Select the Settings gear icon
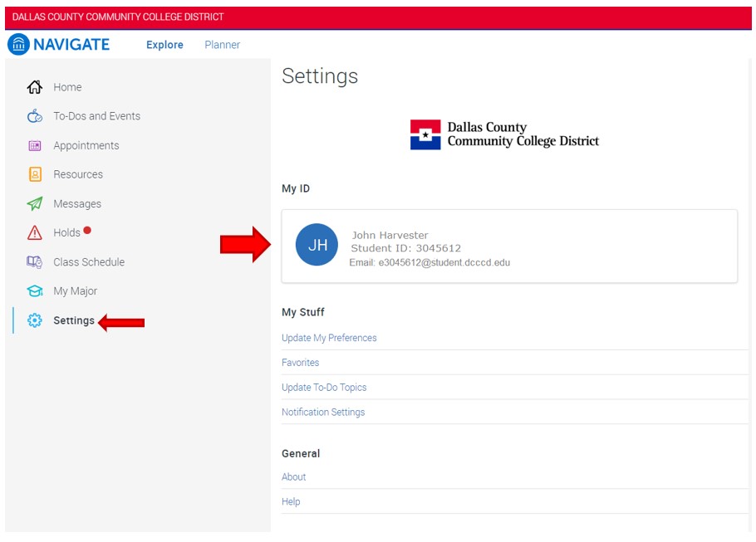 pos(34,318)
